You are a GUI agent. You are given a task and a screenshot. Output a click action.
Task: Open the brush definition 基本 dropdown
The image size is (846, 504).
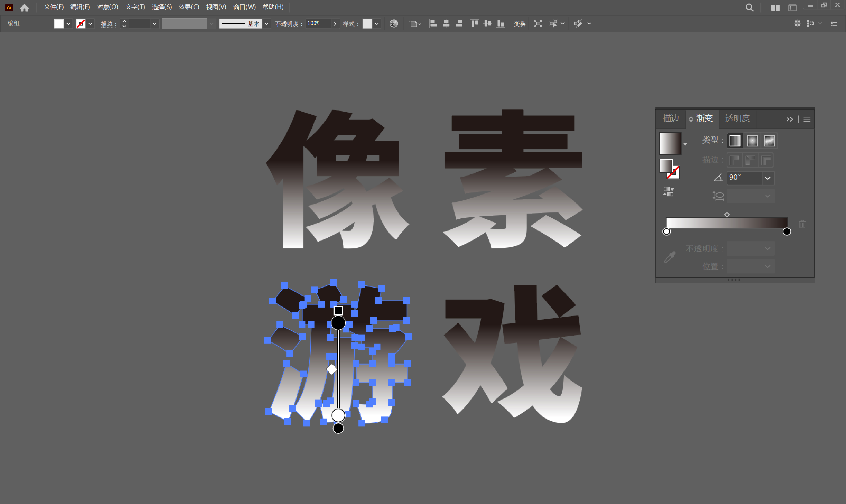point(267,24)
